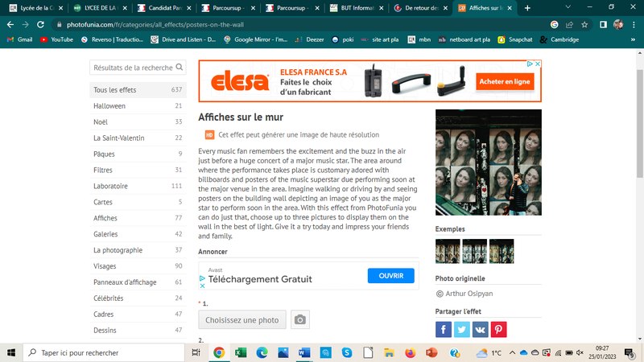
Task: Click the Choisissez une photo button
Action: [x=242, y=319]
